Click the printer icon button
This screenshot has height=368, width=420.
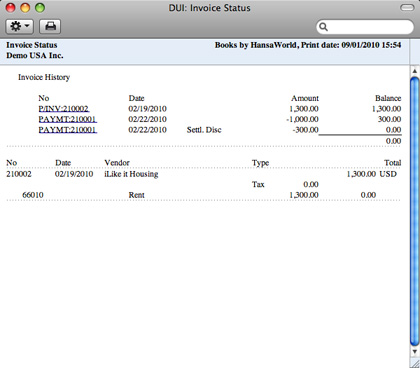point(50,26)
